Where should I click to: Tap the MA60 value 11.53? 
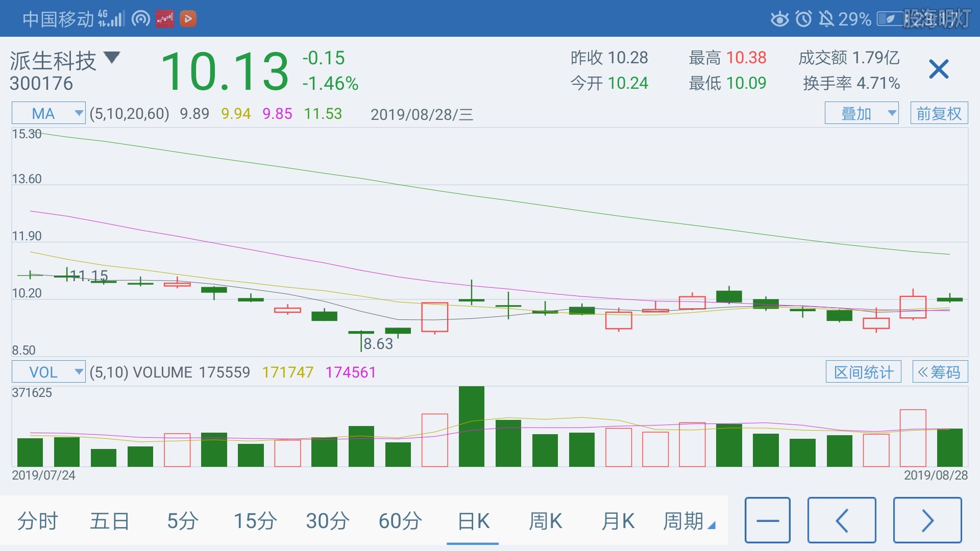(x=323, y=114)
